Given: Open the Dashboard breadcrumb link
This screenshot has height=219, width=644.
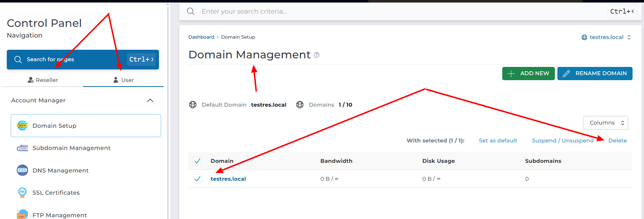Looking at the screenshot, I should [201, 37].
